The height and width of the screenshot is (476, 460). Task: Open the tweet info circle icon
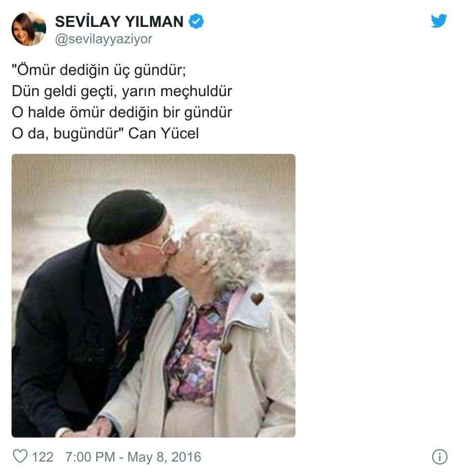pos(439,457)
